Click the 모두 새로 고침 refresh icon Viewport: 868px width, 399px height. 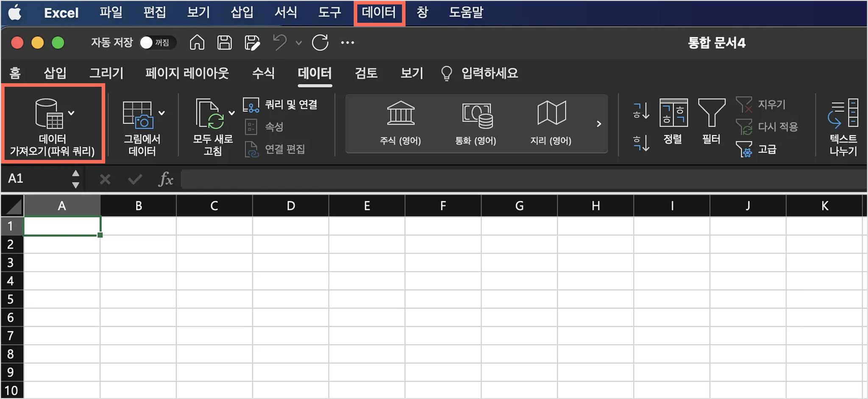point(210,114)
